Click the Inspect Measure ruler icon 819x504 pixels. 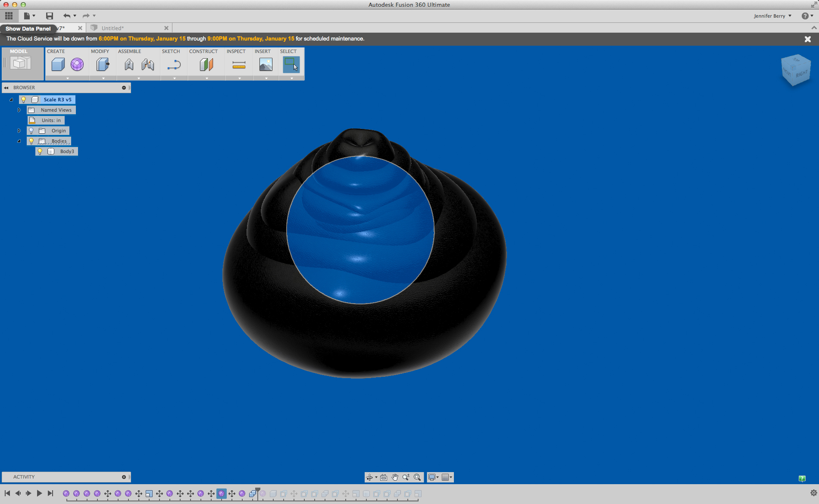point(239,65)
